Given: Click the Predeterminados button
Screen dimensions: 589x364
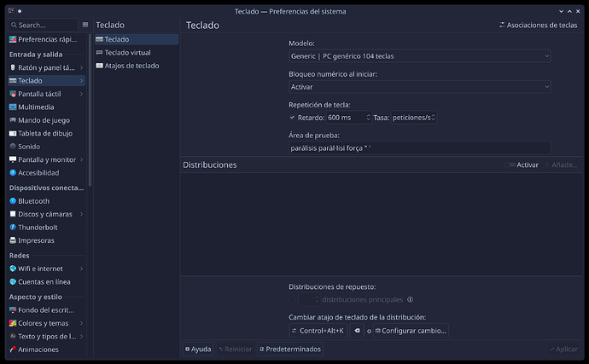Looking at the screenshot, I should [x=289, y=350].
